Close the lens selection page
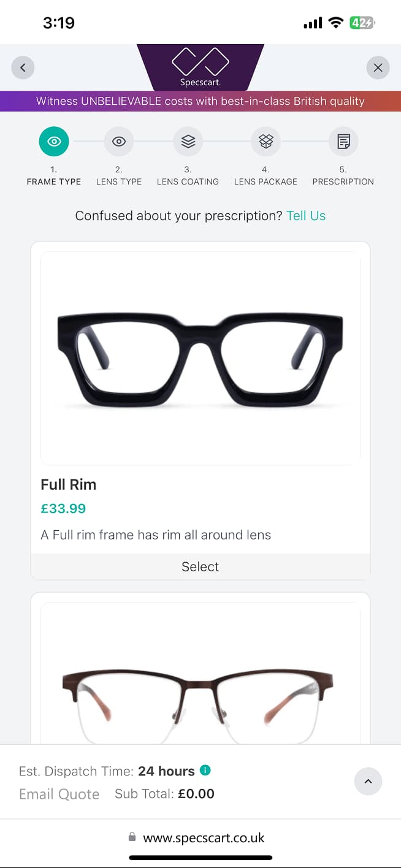 (x=378, y=67)
